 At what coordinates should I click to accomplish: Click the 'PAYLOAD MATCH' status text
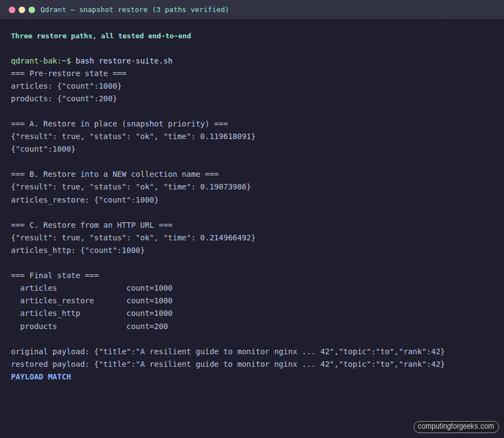(x=41, y=377)
